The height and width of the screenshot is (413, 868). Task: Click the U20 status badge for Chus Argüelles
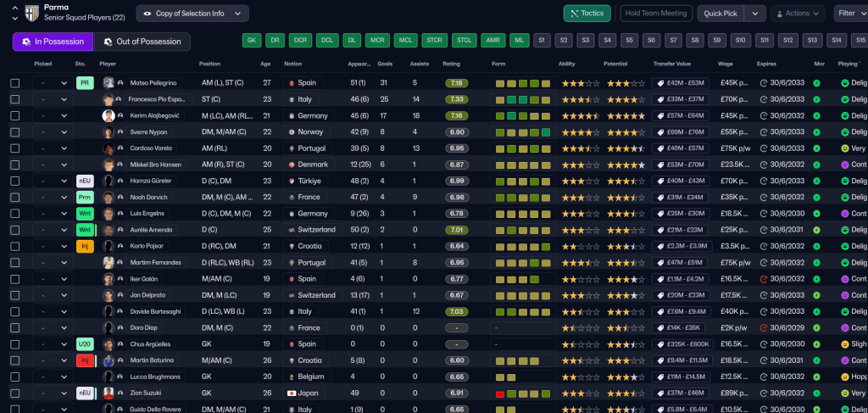click(x=84, y=344)
